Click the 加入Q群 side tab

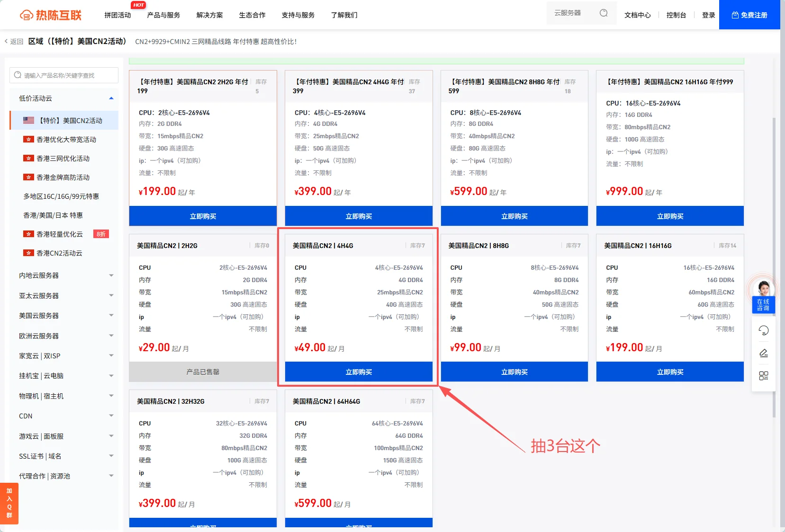coord(9,503)
